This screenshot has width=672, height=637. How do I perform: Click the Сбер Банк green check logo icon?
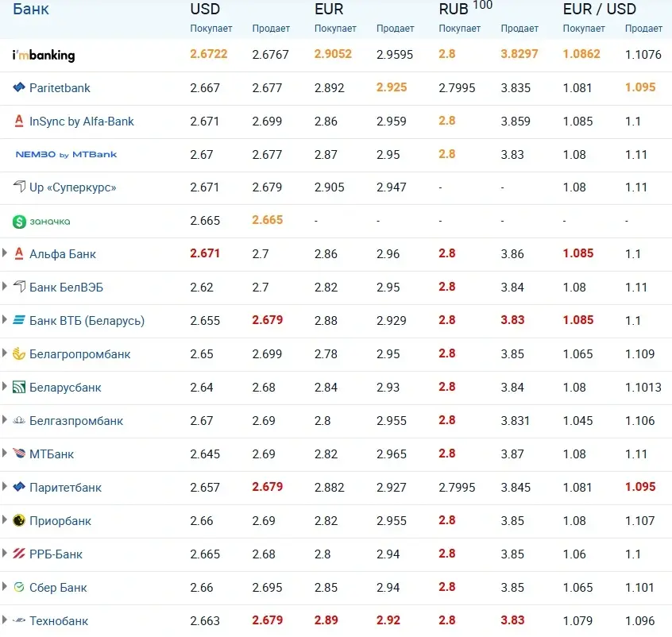pos(19,587)
